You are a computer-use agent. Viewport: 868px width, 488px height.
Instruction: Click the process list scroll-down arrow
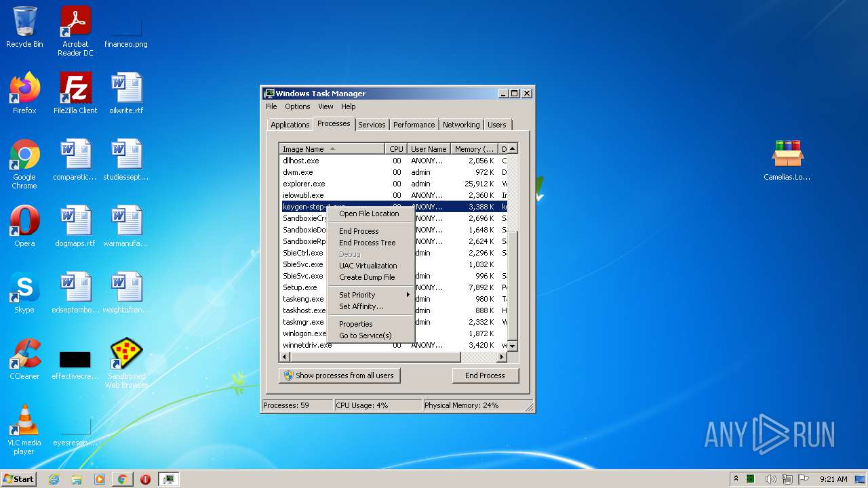513,346
